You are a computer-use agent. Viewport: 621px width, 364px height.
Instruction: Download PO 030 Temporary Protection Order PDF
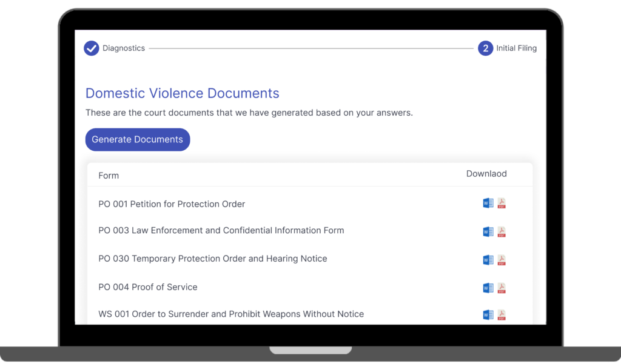pos(502,259)
